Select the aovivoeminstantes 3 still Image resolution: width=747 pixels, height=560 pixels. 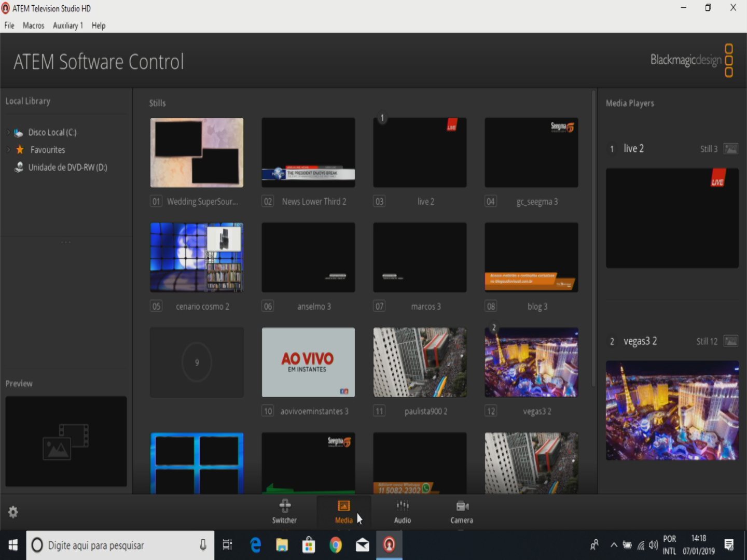click(308, 362)
